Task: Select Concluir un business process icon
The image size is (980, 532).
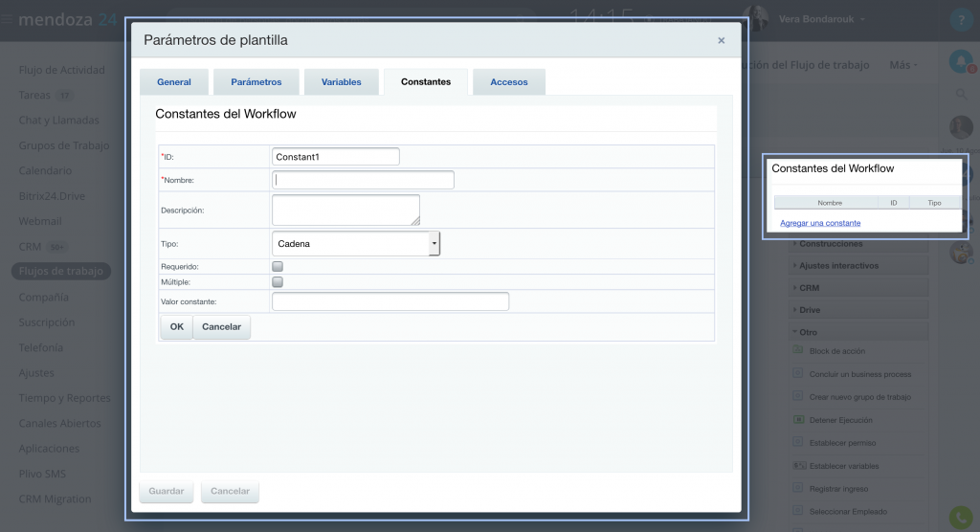Action: [x=798, y=373]
